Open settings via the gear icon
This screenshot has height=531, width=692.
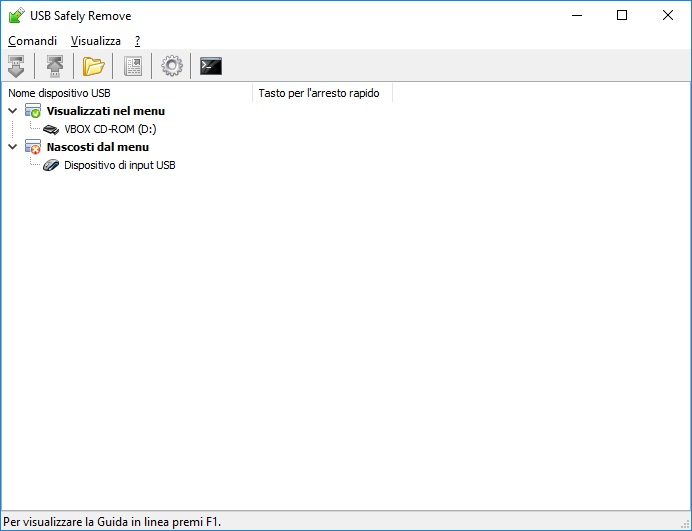(172, 66)
